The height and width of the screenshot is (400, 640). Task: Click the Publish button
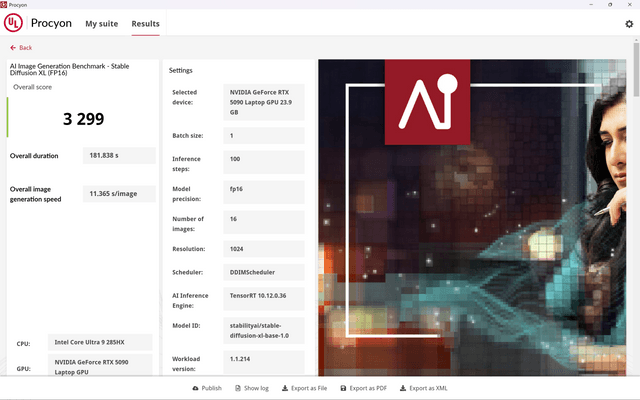[x=207, y=388]
